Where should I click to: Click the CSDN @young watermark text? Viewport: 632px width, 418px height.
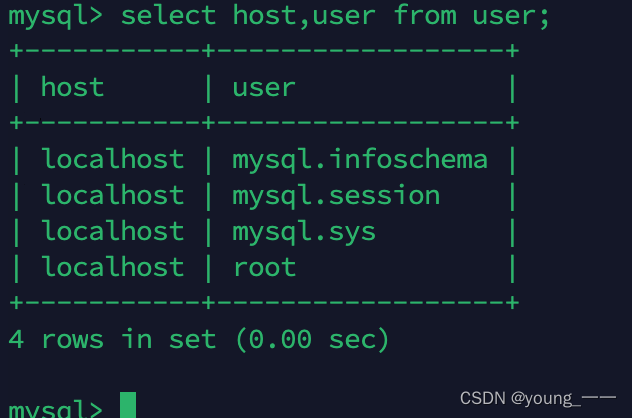538,398
